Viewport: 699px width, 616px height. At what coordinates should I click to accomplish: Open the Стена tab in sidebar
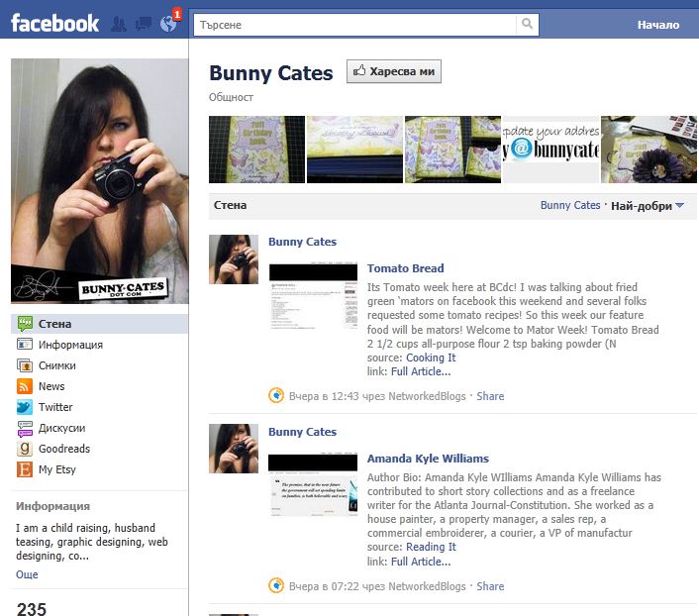(x=99, y=324)
